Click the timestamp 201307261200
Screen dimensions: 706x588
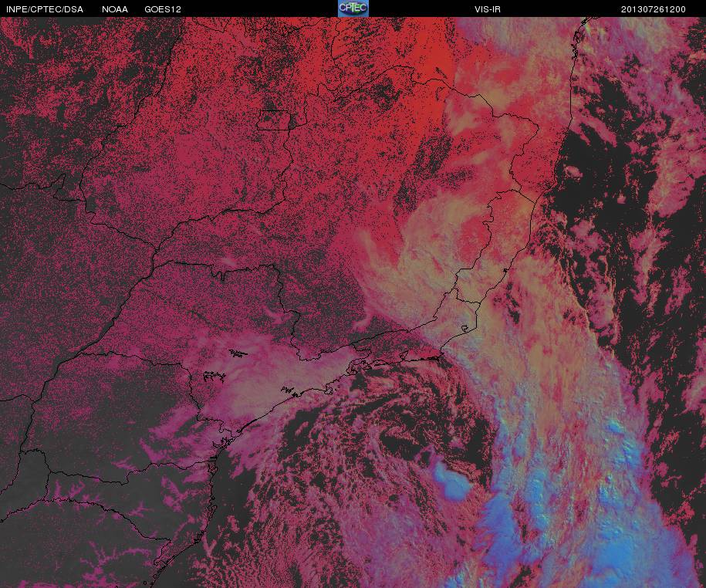(654, 9)
